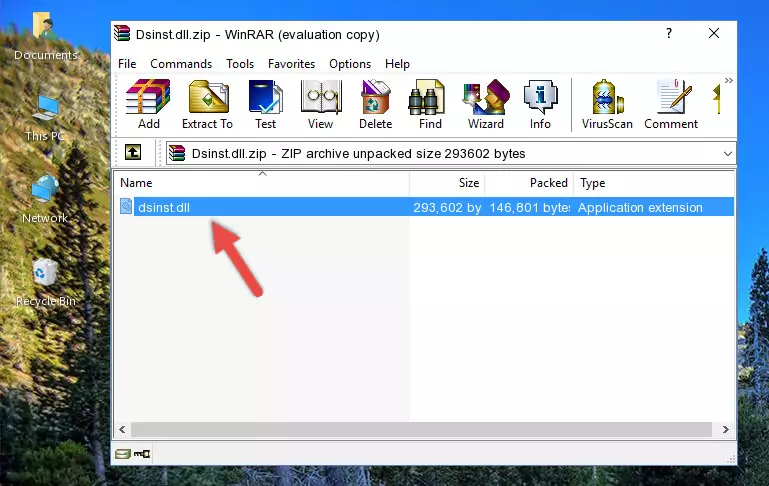Click the horizontal scrollbar right arrow
This screenshot has width=769, height=486.
(726, 429)
